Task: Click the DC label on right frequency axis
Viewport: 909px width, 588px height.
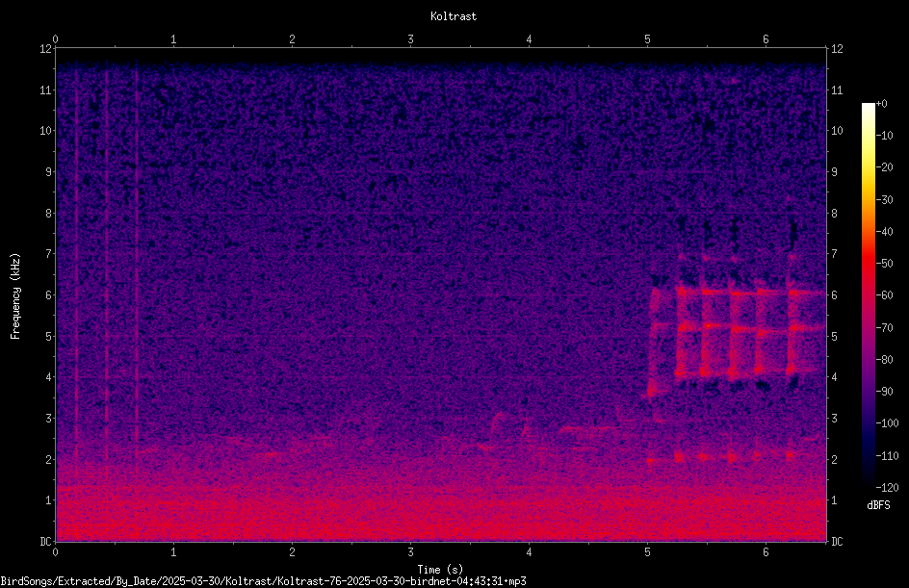Action: (x=837, y=542)
